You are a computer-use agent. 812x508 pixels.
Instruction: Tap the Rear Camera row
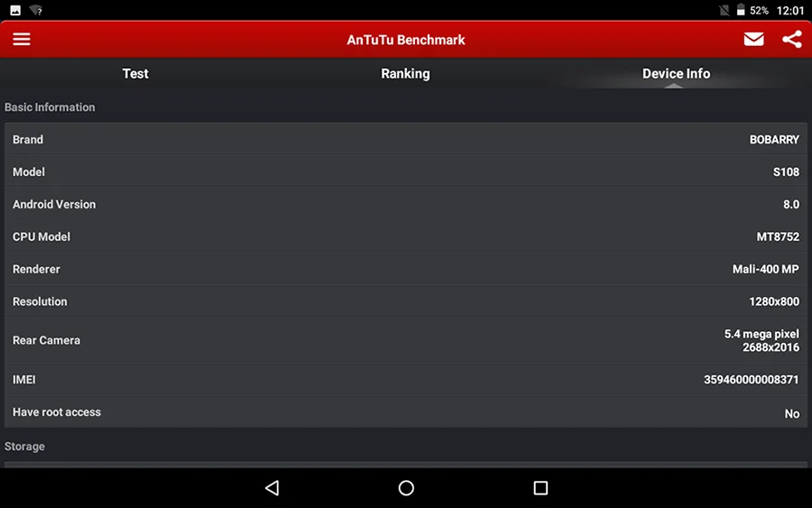click(x=406, y=340)
